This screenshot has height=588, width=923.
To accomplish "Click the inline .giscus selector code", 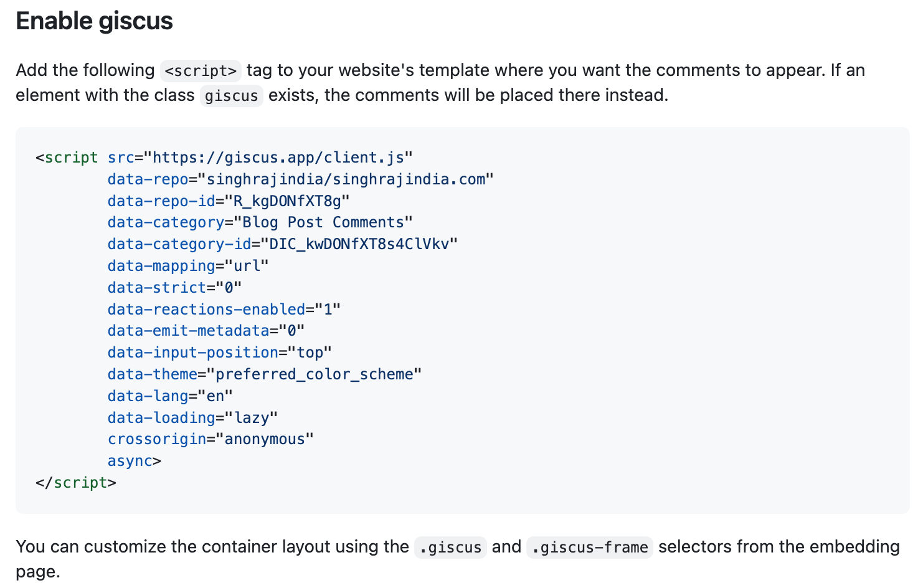I will click(450, 548).
